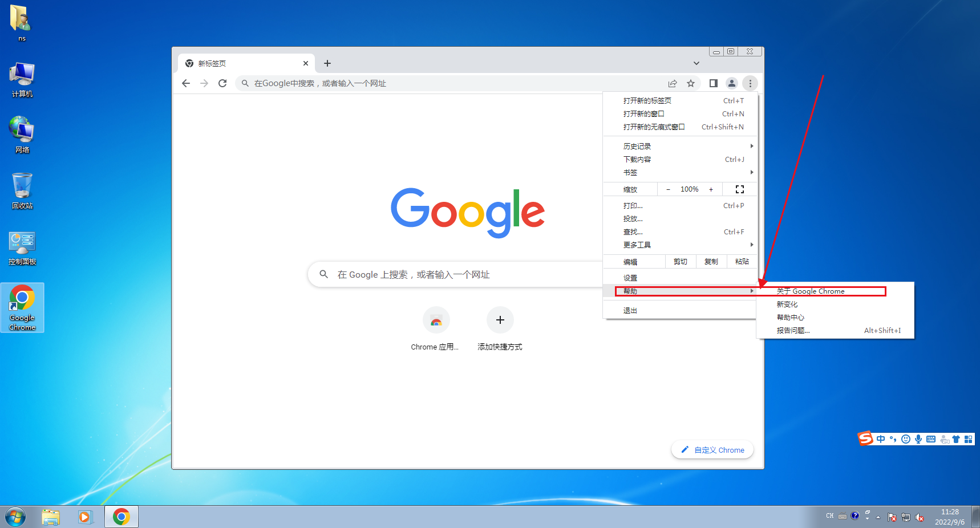
Task: Click 剪切 in the edit row
Action: pyautogui.click(x=681, y=262)
